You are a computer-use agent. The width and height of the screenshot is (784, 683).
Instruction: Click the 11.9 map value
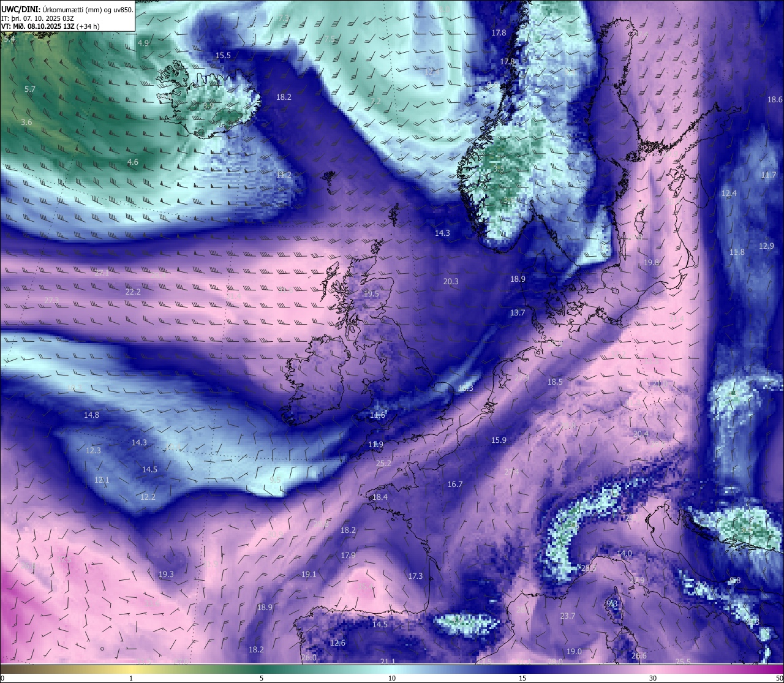(375, 444)
